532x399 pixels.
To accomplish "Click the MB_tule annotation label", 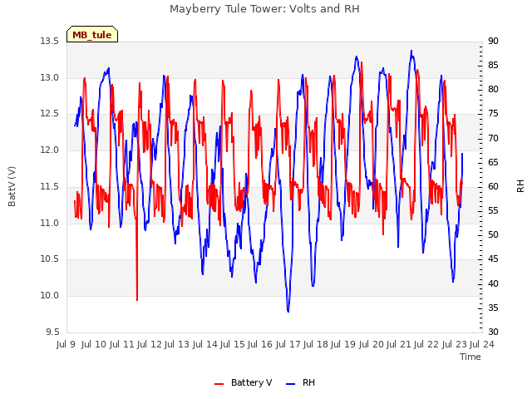I will 92,35.
